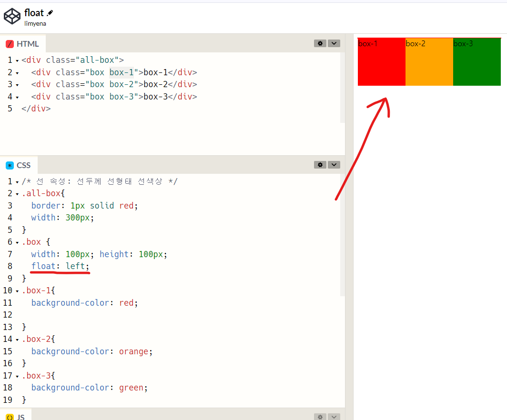507x420 pixels.
Task: Expand CSS editor dropdown chevron
Action: tap(334, 165)
